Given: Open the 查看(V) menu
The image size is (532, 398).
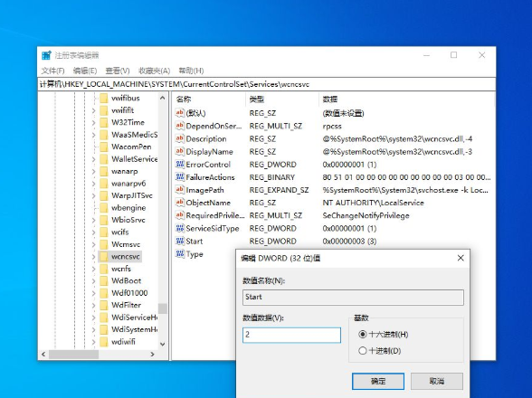Looking at the screenshot, I should [x=118, y=71].
